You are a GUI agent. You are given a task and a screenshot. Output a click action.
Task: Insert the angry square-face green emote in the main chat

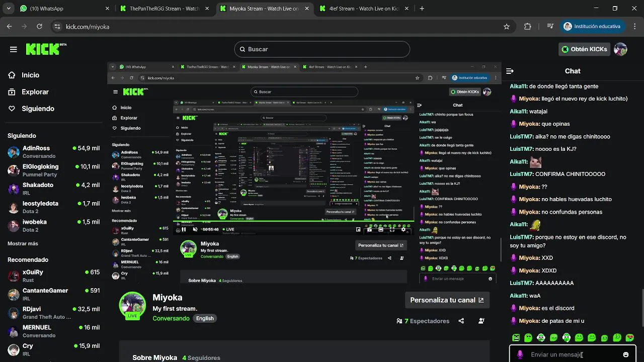[516, 337]
